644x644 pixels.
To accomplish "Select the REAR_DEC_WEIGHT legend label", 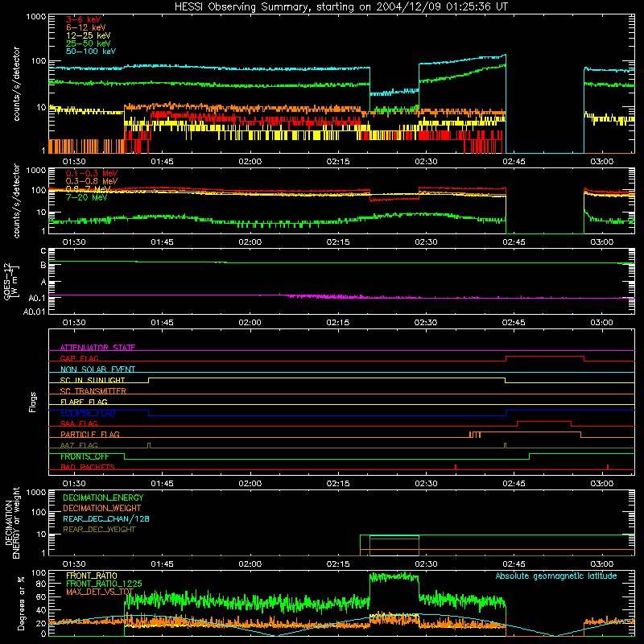I will 99,530.
